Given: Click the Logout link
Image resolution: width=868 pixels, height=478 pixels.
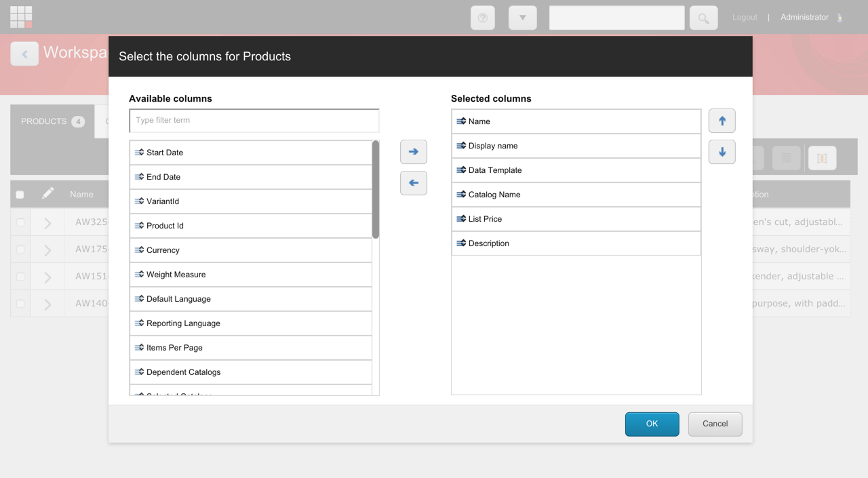Looking at the screenshot, I should click(745, 17).
